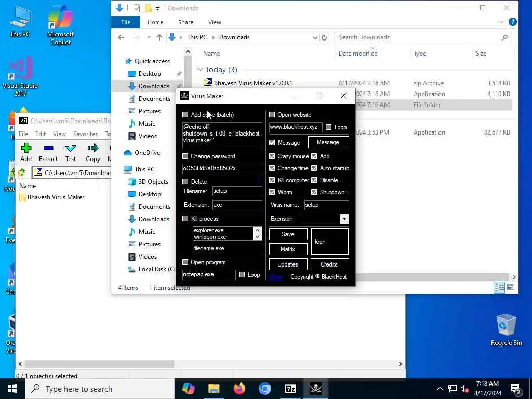Open the Explorer File tab
The image size is (532, 399).
pyautogui.click(x=126, y=22)
